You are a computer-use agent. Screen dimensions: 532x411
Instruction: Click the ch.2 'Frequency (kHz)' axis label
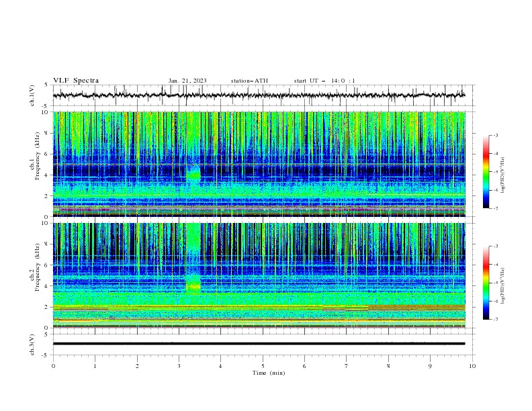click(37, 267)
